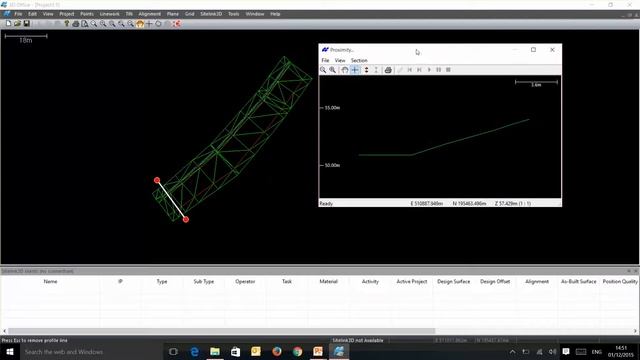Select the crosshair tool in Proximity toolbar
This screenshot has height=360, width=640.
355,70
